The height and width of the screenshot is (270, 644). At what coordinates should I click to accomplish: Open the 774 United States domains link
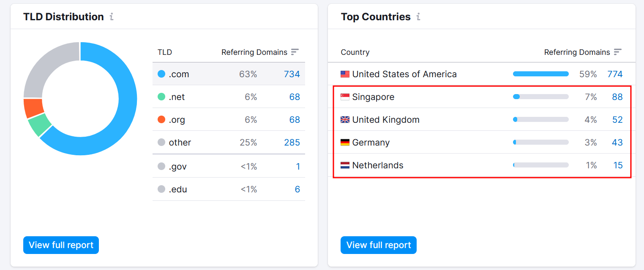(615, 74)
